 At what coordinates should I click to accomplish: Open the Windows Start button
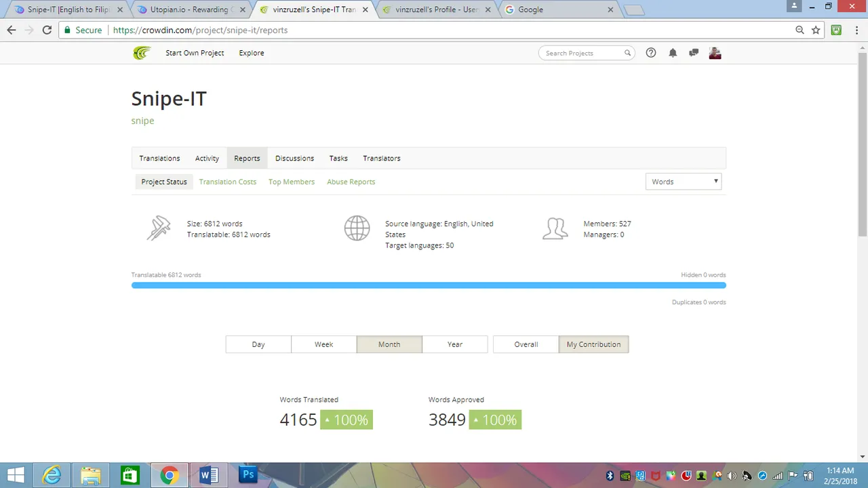tap(16, 475)
